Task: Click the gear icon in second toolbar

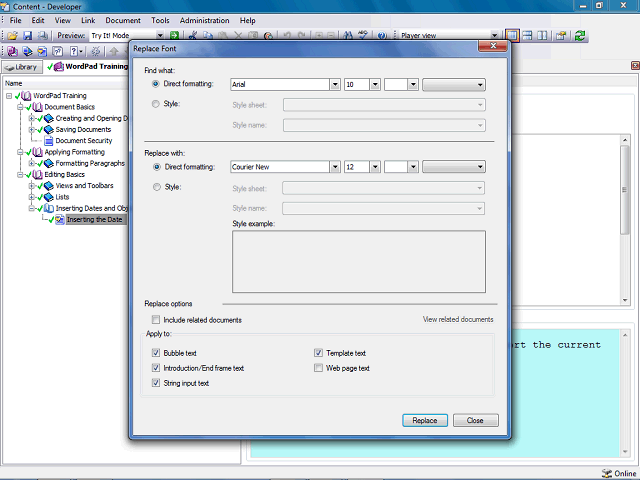Action: click(96, 51)
